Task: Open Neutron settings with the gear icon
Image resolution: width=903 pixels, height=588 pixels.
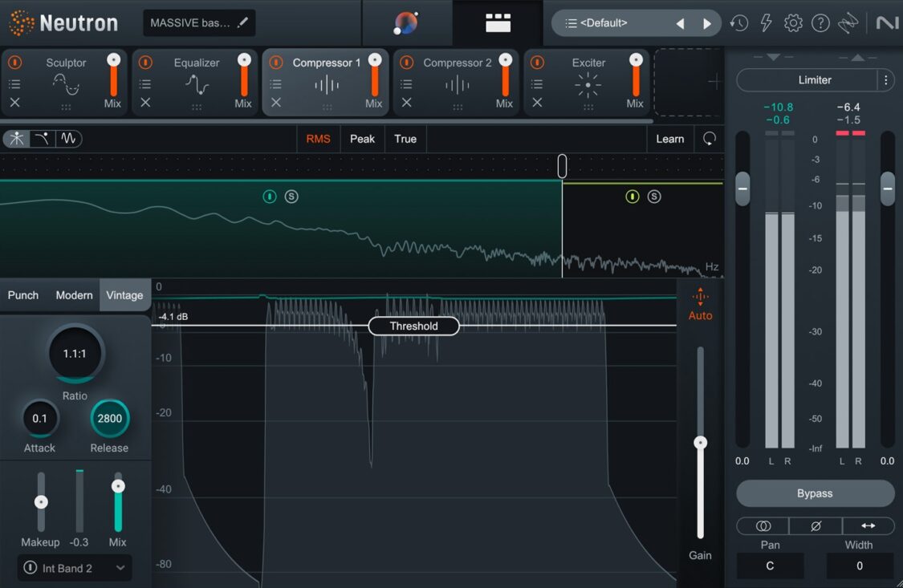Action: 793,22
